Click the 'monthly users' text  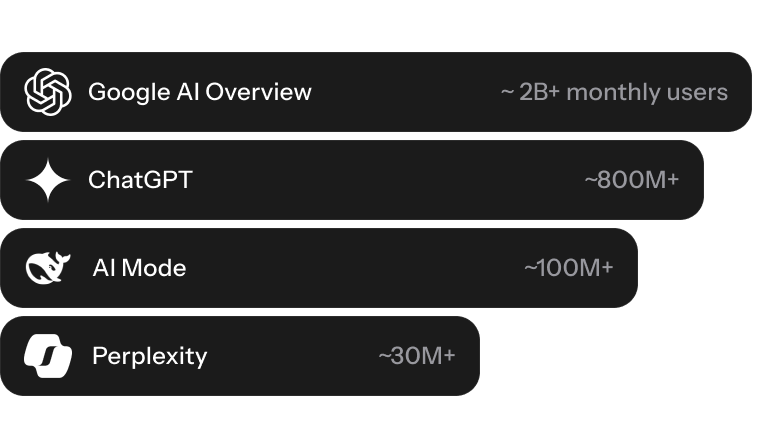tap(646, 92)
